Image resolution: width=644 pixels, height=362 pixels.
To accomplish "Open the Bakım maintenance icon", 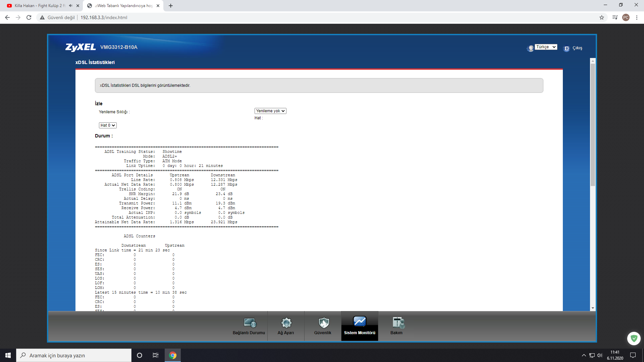I will tap(397, 323).
